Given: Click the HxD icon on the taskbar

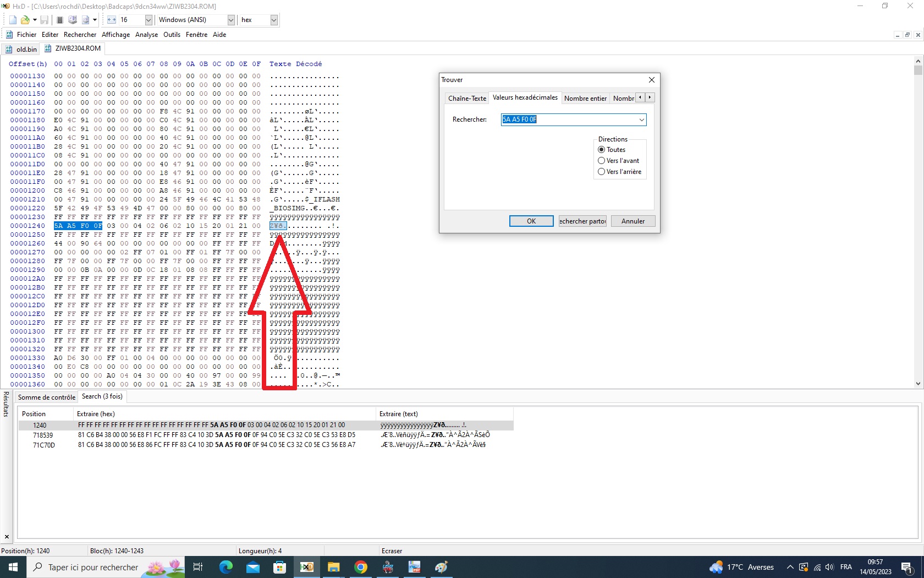Looking at the screenshot, I should (x=307, y=567).
